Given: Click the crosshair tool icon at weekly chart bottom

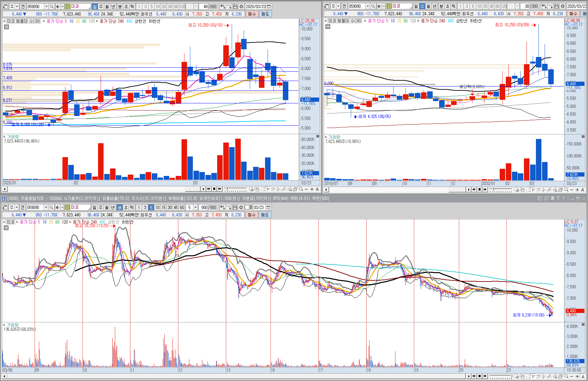Looking at the screenshot, I should pos(533,190).
